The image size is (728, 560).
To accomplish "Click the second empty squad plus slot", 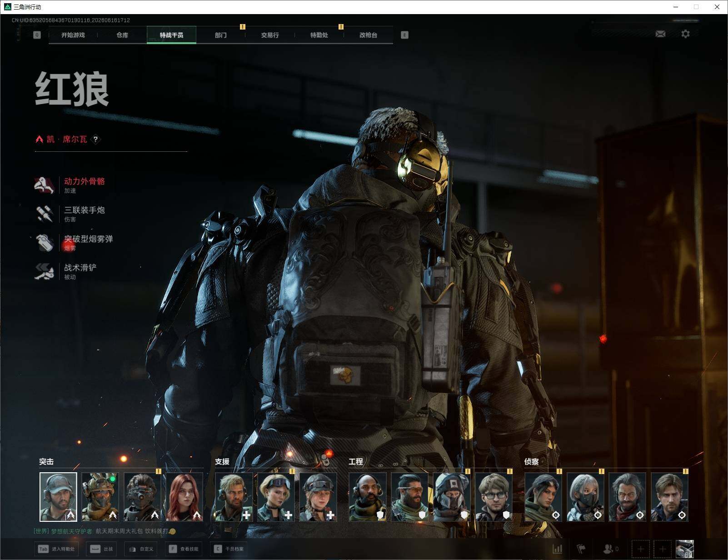I will (662, 550).
